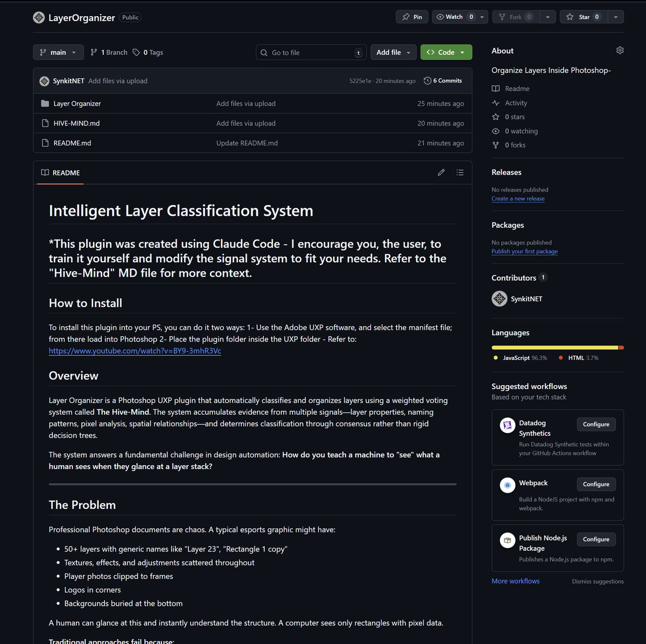The width and height of the screenshot is (646, 644).
Task: Open the Fork options dropdown arrow
Action: [547, 17]
